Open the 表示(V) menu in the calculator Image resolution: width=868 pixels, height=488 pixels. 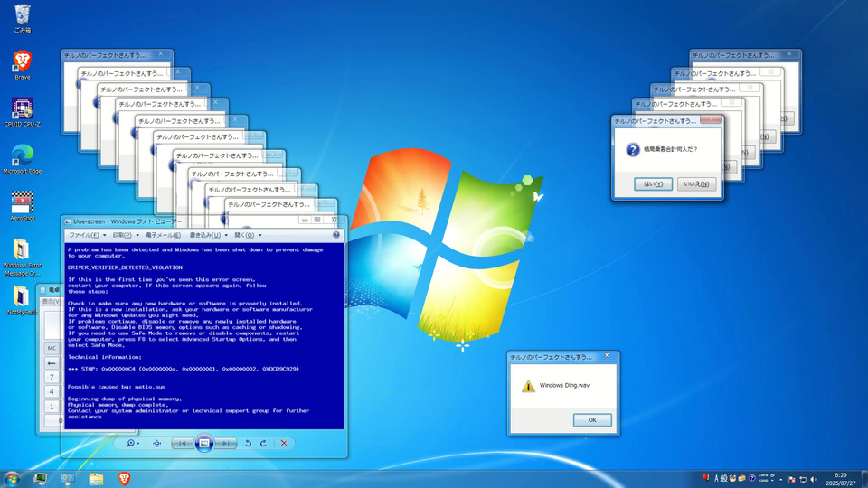pyautogui.click(x=51, y=302)
